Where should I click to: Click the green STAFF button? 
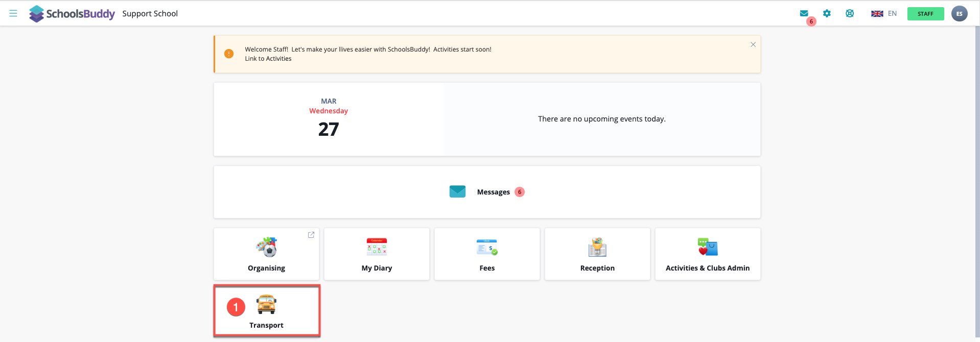tap(925, 14)
